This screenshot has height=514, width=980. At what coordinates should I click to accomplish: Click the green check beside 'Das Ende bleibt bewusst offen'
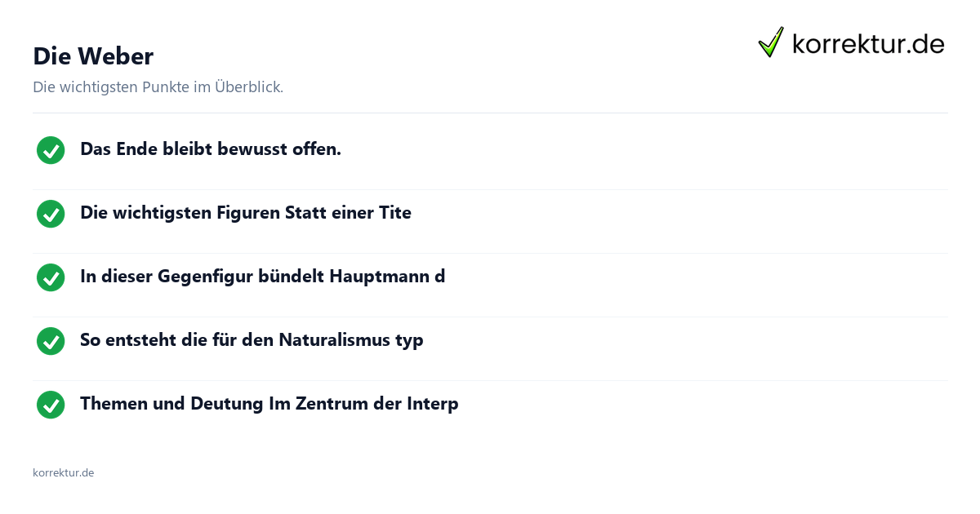pyautogui.click(x=51, y=150)
